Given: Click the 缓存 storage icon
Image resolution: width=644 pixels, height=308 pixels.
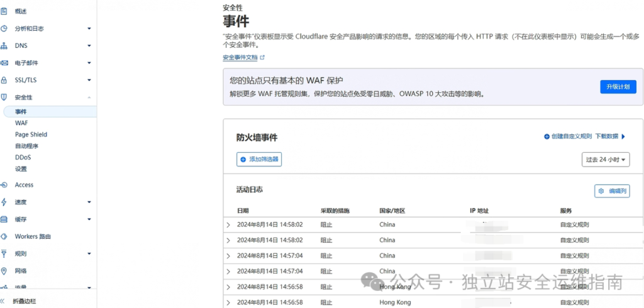Looking at the screenshot, I should pos(4,219).
